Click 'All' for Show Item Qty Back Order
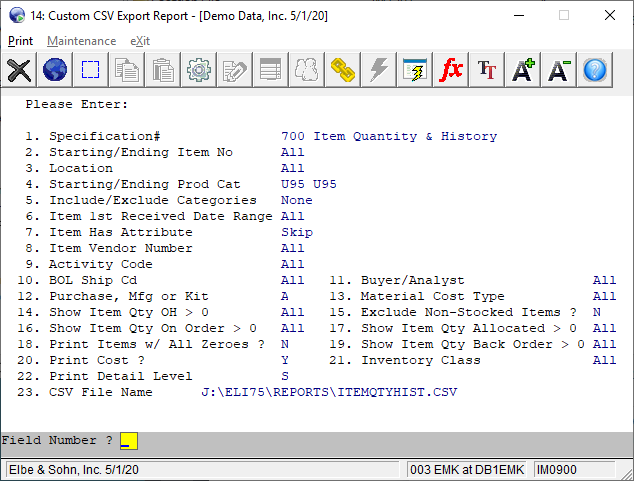 (604, 344)
